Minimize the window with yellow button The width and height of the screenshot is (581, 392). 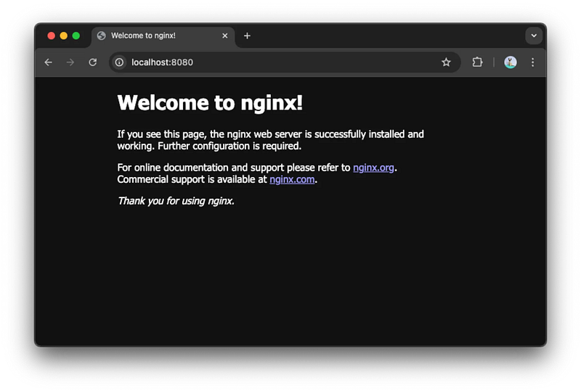point(64,36)
